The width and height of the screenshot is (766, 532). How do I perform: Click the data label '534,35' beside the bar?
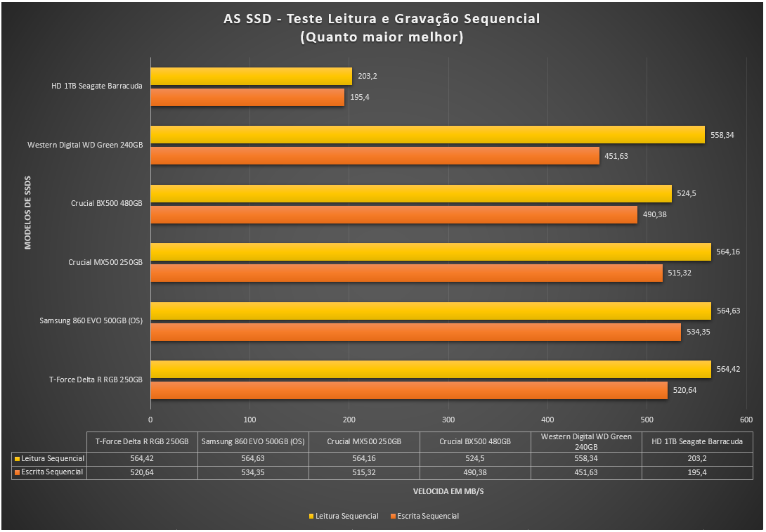[698, 332]
